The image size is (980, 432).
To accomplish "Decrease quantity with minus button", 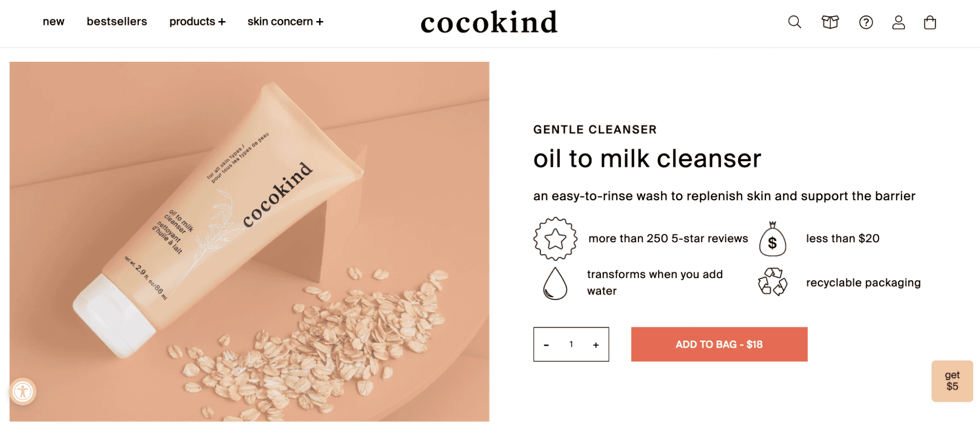I will click(546, 345).
